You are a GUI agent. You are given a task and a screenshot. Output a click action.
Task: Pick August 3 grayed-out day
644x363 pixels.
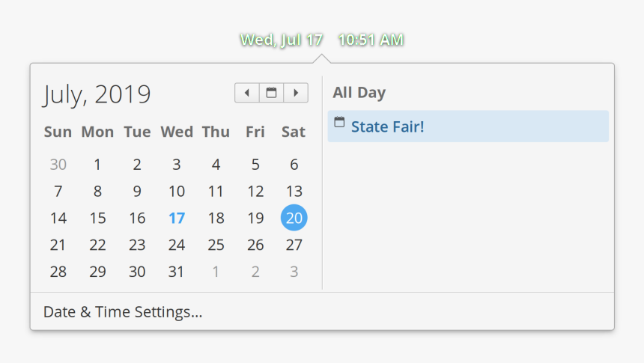click(x=294, y=272)
